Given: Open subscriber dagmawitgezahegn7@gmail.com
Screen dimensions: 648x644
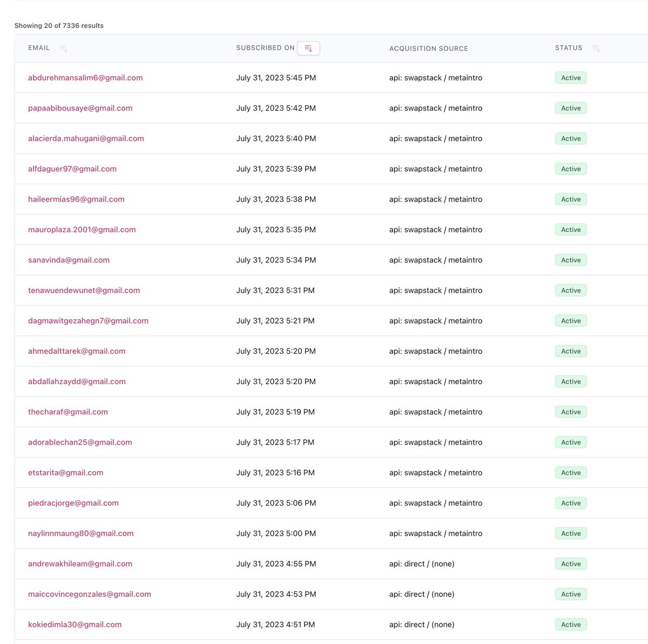Looking at the screenshot, I should (x=88, y=321).
